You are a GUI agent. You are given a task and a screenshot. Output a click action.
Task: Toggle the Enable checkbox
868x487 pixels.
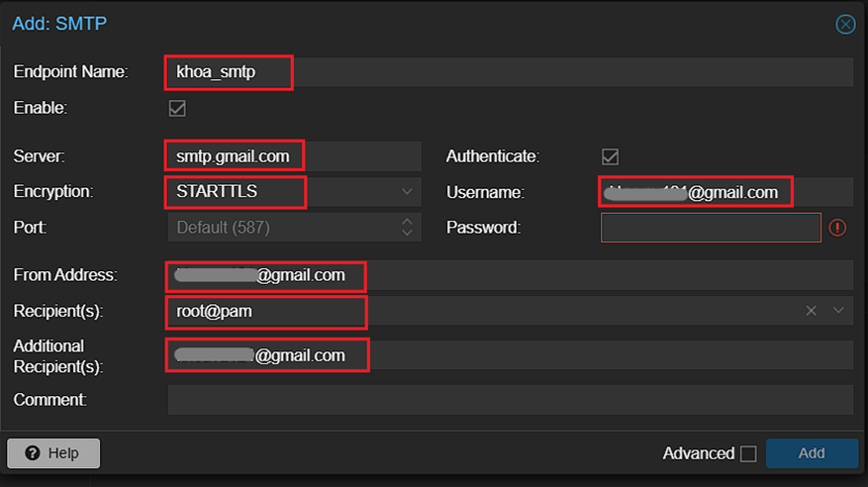177,108
